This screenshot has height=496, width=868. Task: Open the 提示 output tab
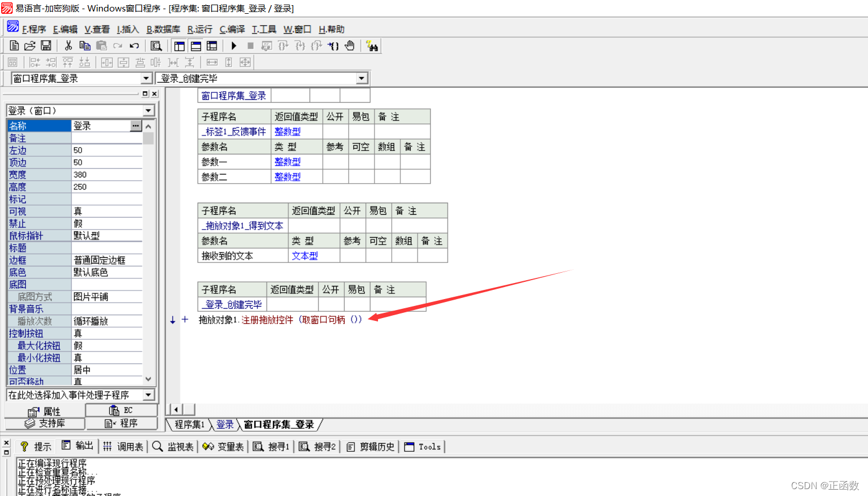tap(36, 447)
